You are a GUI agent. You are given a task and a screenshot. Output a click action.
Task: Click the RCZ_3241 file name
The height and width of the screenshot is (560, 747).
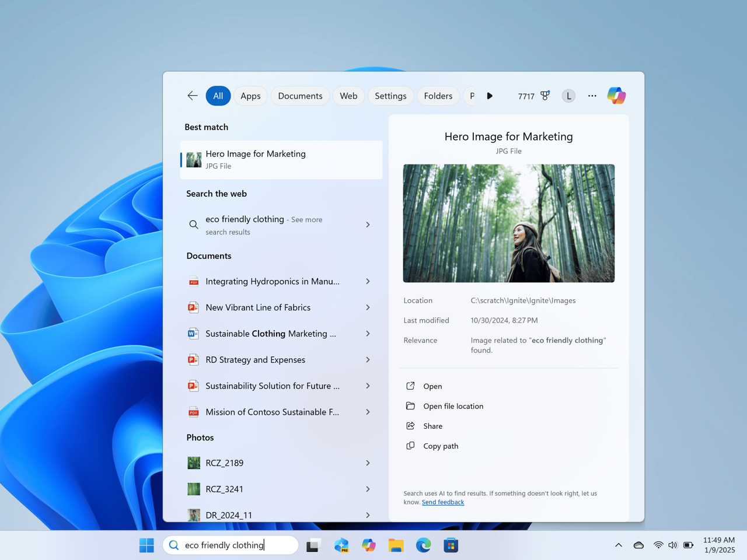(225, 489)
